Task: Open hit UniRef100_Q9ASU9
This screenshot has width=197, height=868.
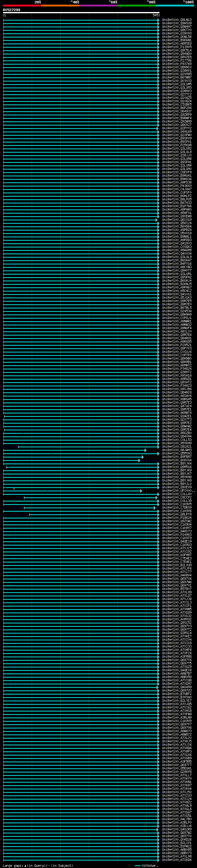Action: (x=177, y=23)
